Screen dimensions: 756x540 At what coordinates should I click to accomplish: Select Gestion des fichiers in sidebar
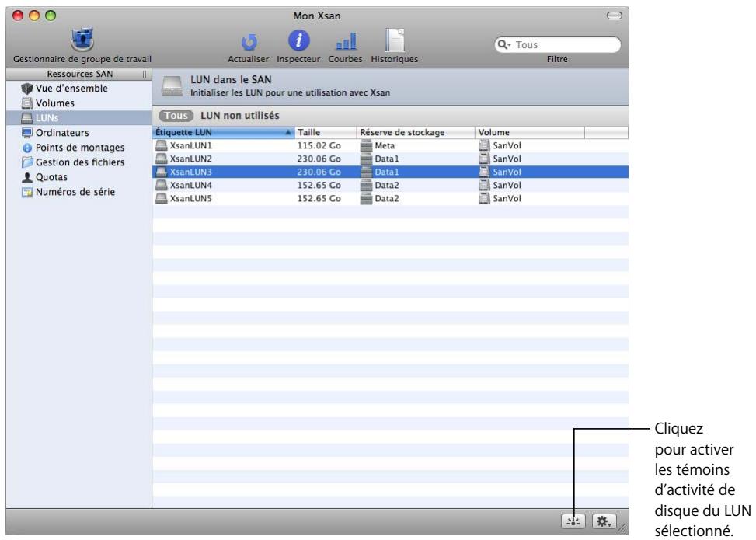(x=79, y=162)
